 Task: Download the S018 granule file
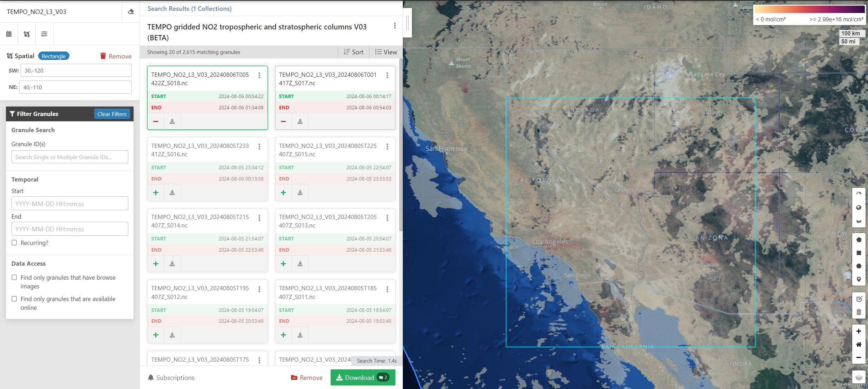172,121
